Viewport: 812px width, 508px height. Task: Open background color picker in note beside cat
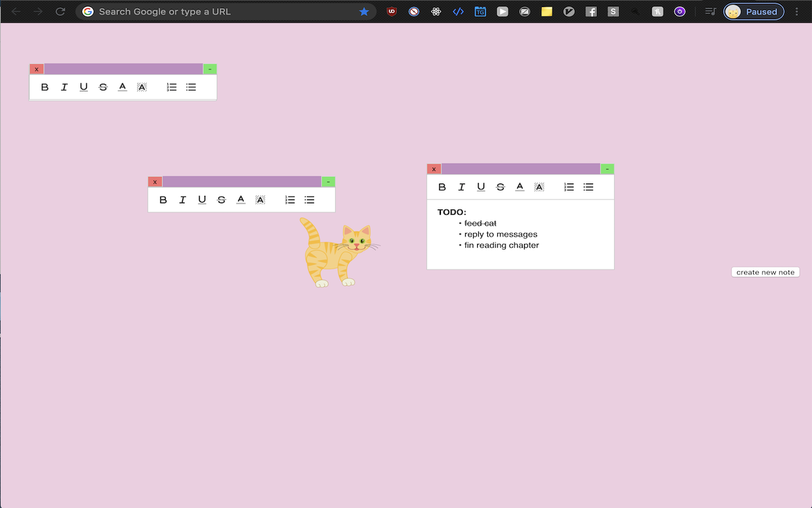pyautogui.click(x=260, y=199)
